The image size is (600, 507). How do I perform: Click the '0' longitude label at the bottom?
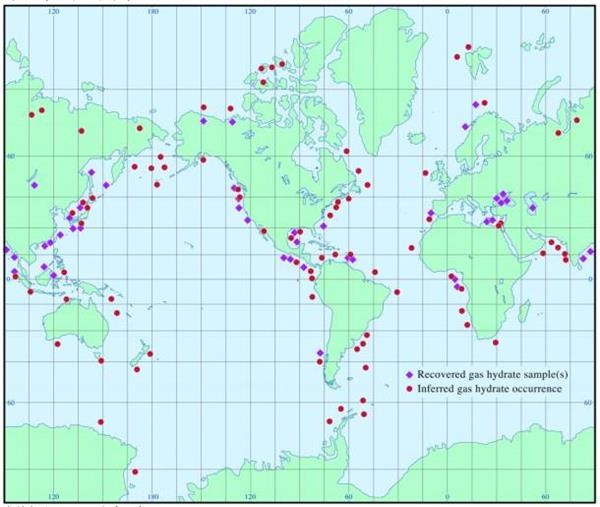447,497
